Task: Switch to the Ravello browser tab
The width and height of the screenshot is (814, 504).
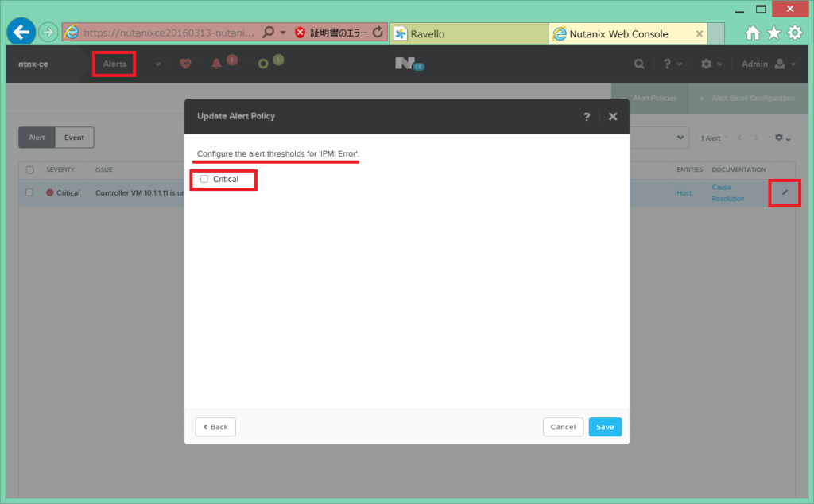Action: [x=469, y=33]
